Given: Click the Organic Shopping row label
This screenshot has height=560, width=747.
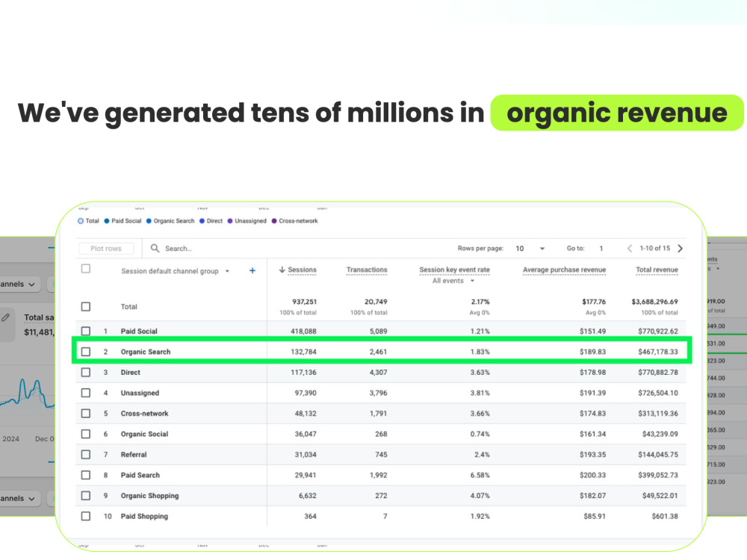Looking at the screenshot, I should 149,495.
